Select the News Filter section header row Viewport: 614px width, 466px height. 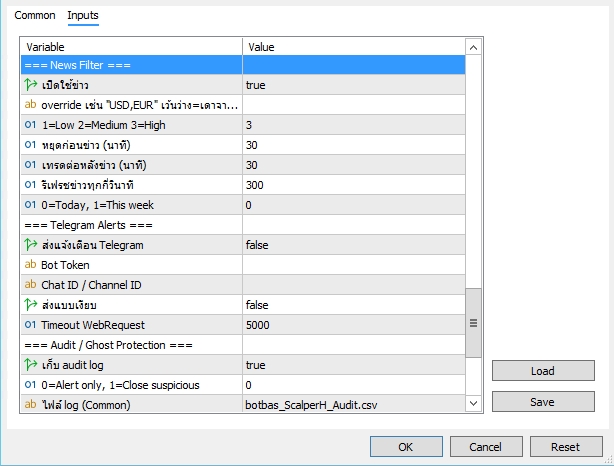pyautogui.click(x=243, y=65)
